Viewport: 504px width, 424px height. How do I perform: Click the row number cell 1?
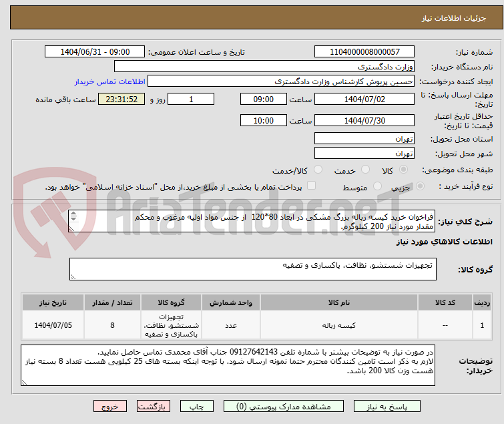[482, 325]
